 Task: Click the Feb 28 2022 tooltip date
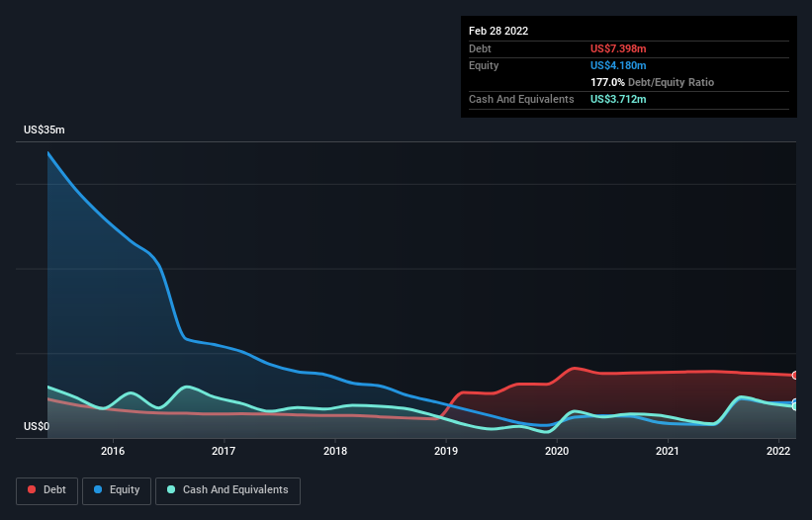[x=498, y=31]
